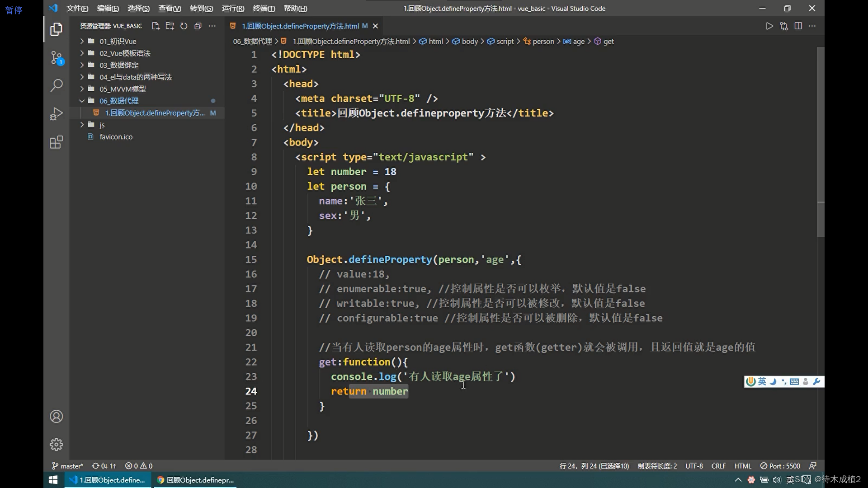The height and width of the screenshot is (488, 868).
Task: Expand the 05_MVVM模型 folder
Action: tap(147, 89)
